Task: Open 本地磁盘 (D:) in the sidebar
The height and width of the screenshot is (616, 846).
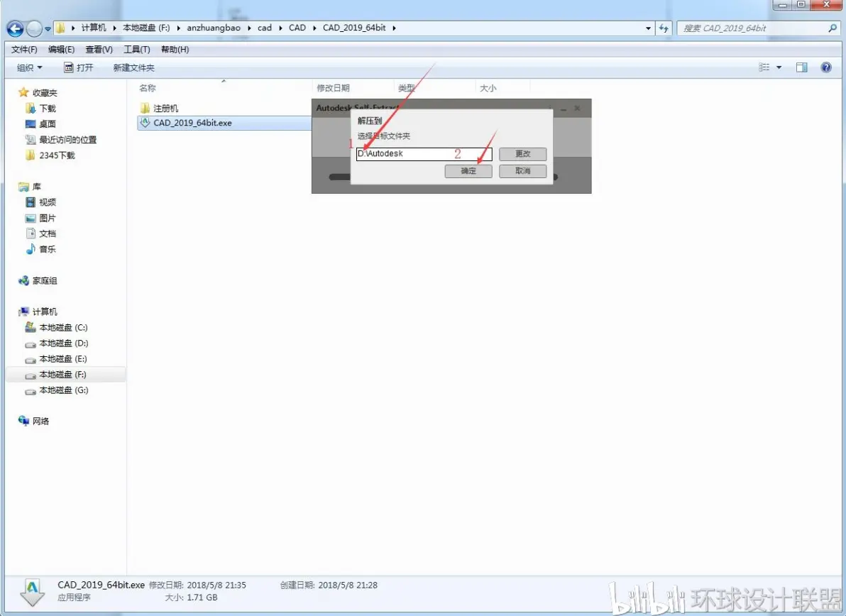Action: click(x=63, y=343)
